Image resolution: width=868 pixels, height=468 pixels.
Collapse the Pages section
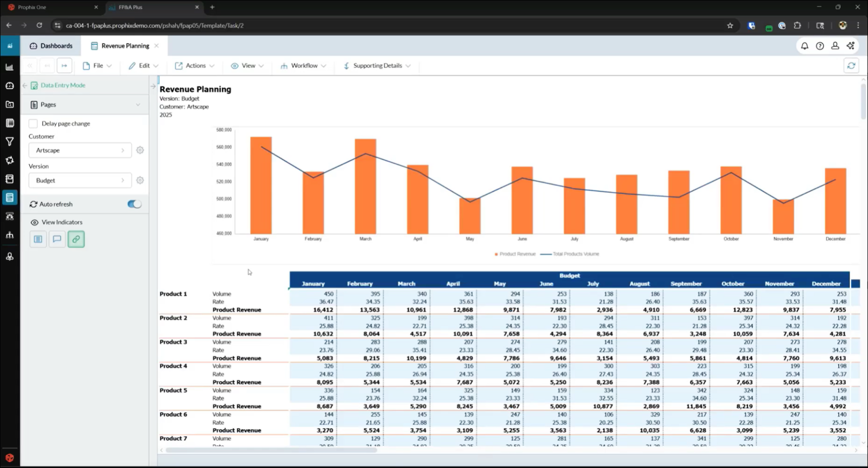[138, 105]
